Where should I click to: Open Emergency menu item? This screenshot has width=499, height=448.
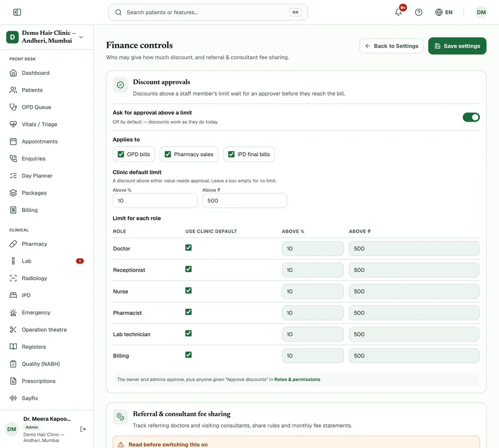47,313
